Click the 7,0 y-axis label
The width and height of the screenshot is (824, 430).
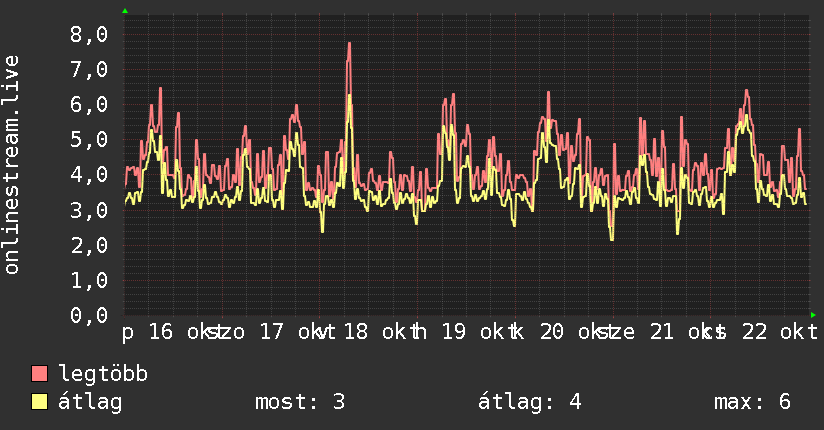[89, 69]
